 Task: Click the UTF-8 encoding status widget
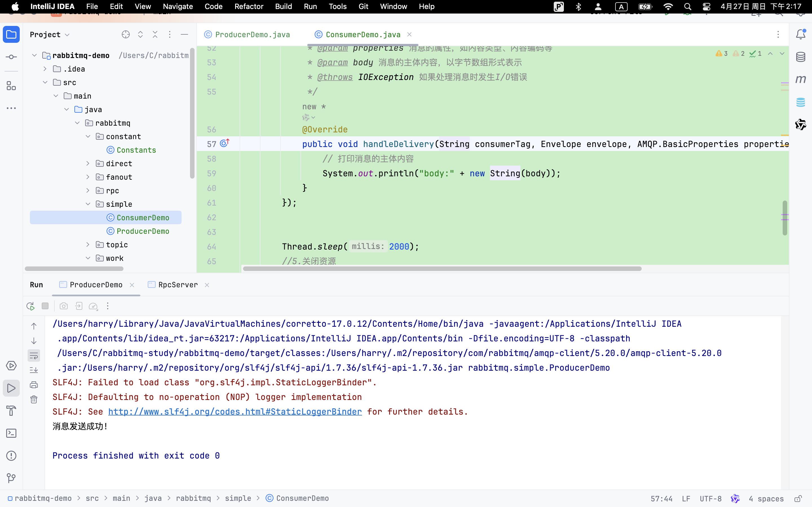click(710, 499)
